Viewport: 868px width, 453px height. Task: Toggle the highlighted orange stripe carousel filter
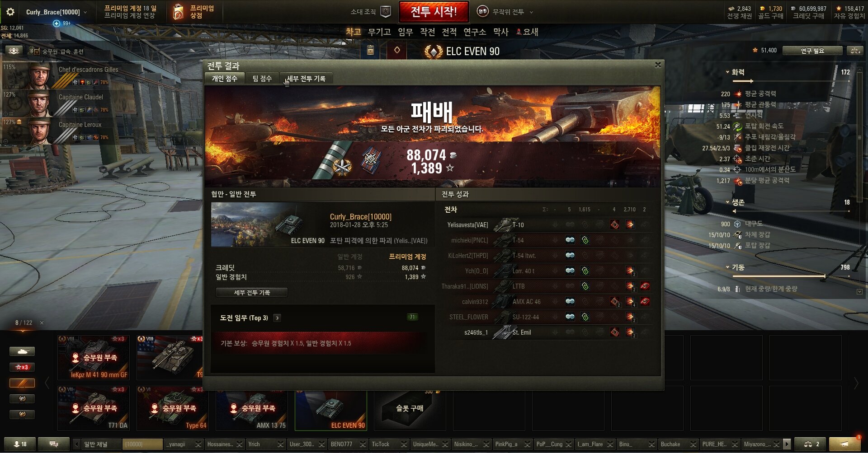[22, 383]
